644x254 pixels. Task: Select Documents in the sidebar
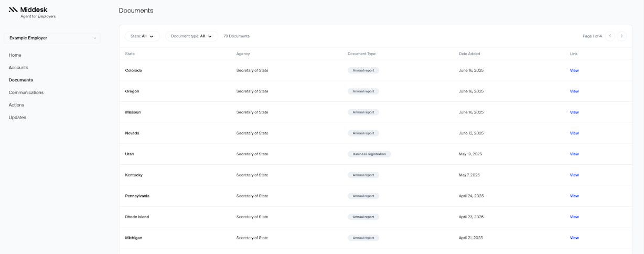20,80
